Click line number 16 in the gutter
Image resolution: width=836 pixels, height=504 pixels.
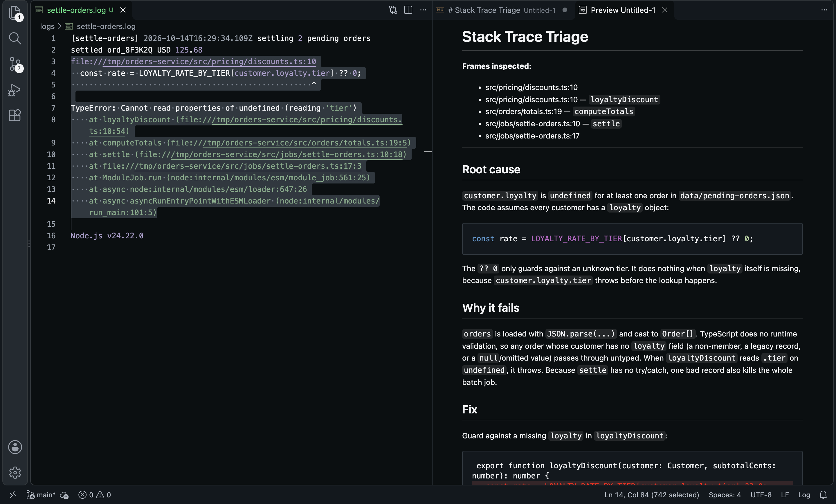(x=51, y=235)
